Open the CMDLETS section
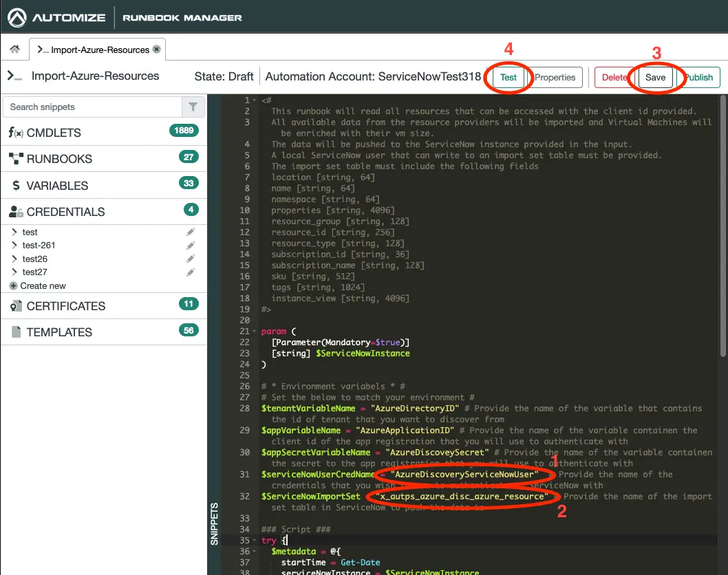Image resolution: width=728 pixels, height=575 pixels. 103,133
